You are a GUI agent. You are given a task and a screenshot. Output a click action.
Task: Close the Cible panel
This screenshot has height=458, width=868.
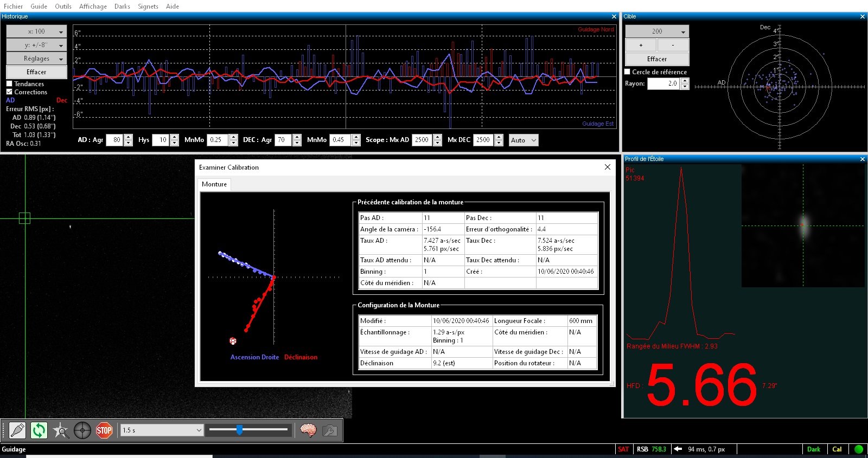pos(863,17)
